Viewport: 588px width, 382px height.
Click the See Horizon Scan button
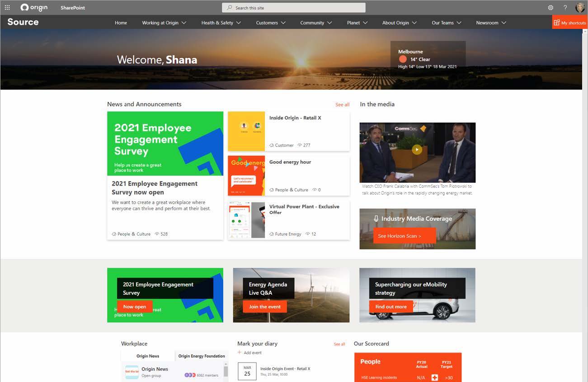405,236
